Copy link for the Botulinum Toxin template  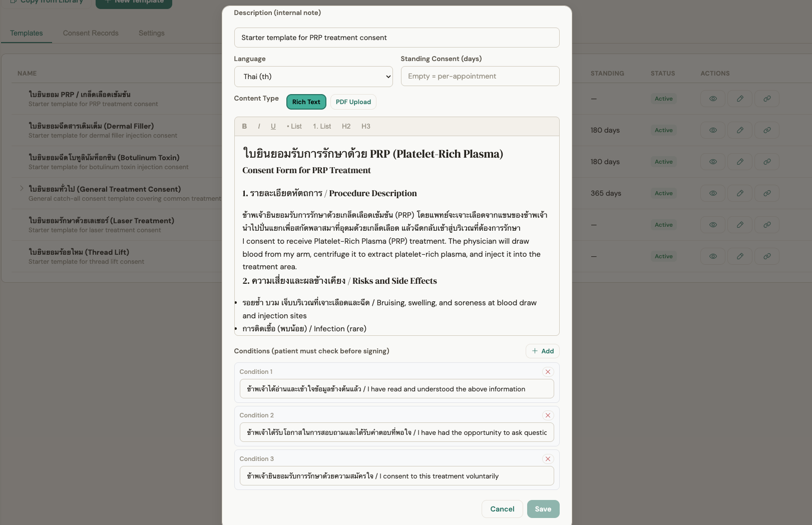(766, 162)
